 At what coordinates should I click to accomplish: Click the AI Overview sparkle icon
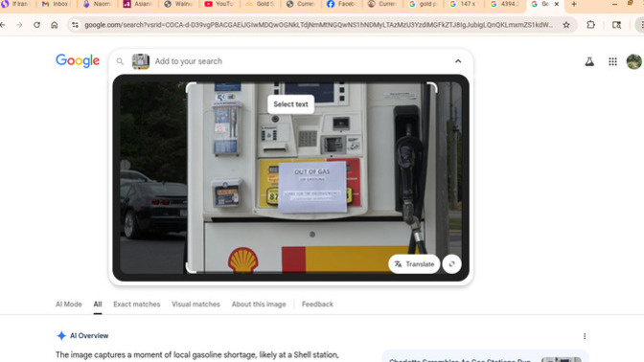pos(61,336)
